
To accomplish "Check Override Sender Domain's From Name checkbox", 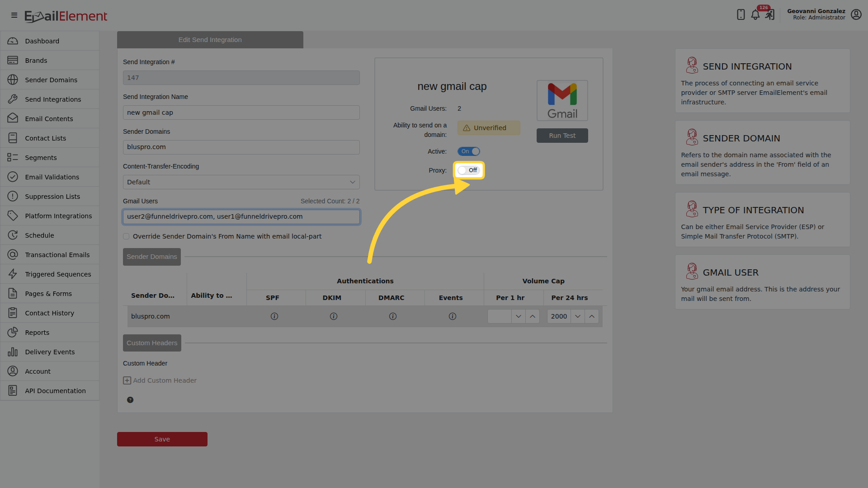I will pos(126,236).
